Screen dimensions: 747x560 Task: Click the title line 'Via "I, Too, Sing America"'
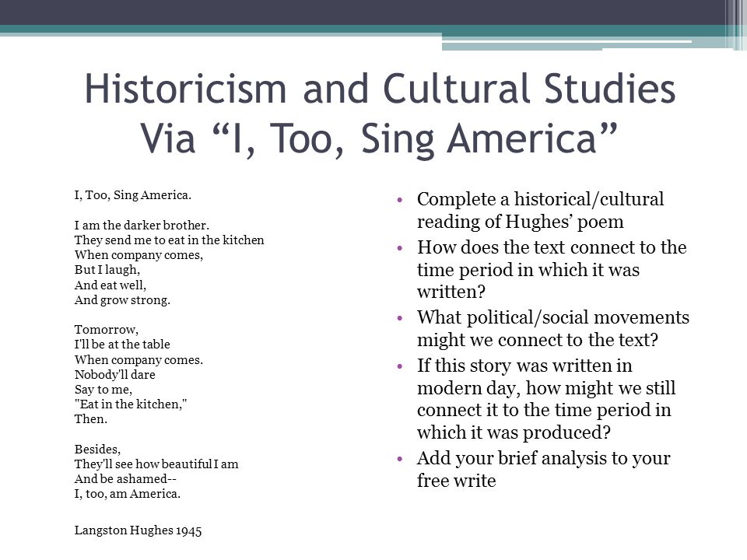click(x=379, y=138)
